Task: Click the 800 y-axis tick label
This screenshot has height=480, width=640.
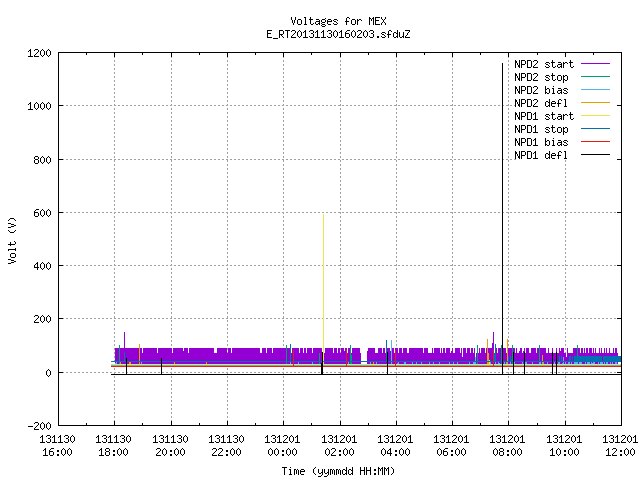Action: point(42,160)
